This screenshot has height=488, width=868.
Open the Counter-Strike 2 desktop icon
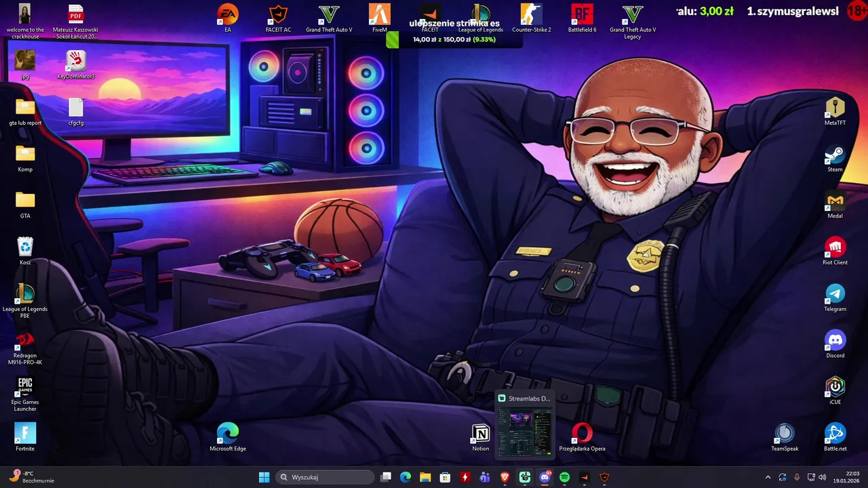point(532,18)
